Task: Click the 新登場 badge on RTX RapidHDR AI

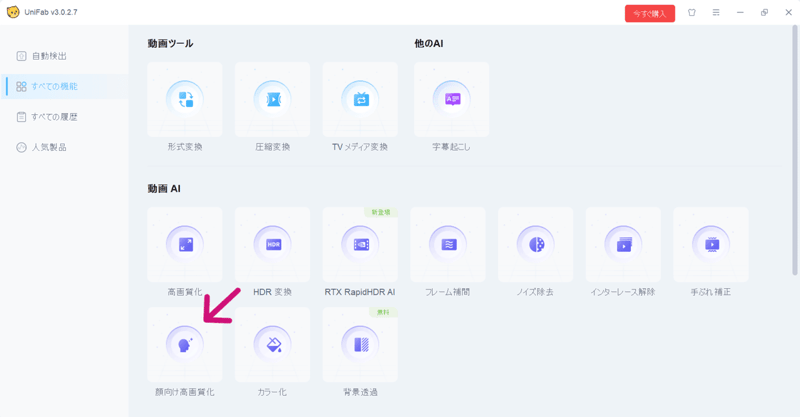Action: tap(381, 212)
